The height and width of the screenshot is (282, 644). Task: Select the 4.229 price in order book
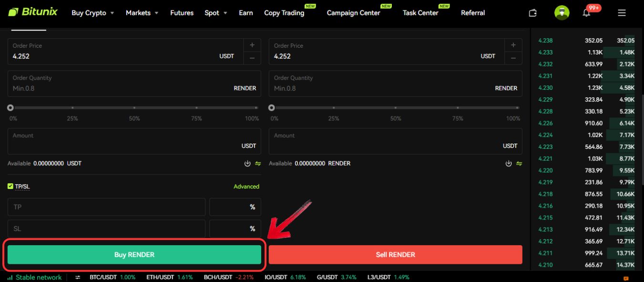click(545, 100)
